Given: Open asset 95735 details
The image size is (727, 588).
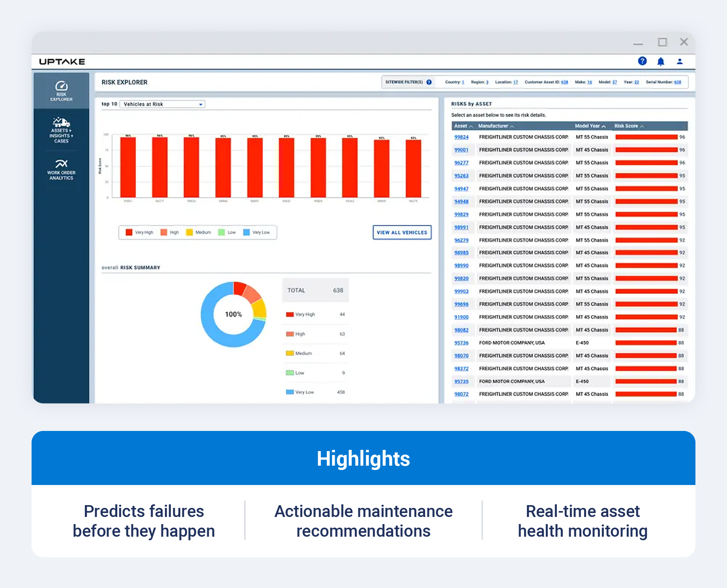Looking at the screenshot, I should click(x=461, y=382).
